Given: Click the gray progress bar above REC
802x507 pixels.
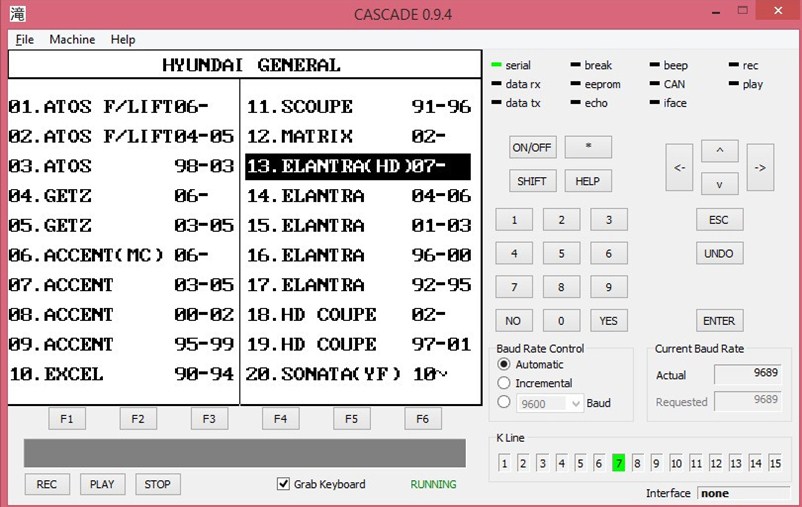Looking at the screenshot, I should click(x=244, y=452).
